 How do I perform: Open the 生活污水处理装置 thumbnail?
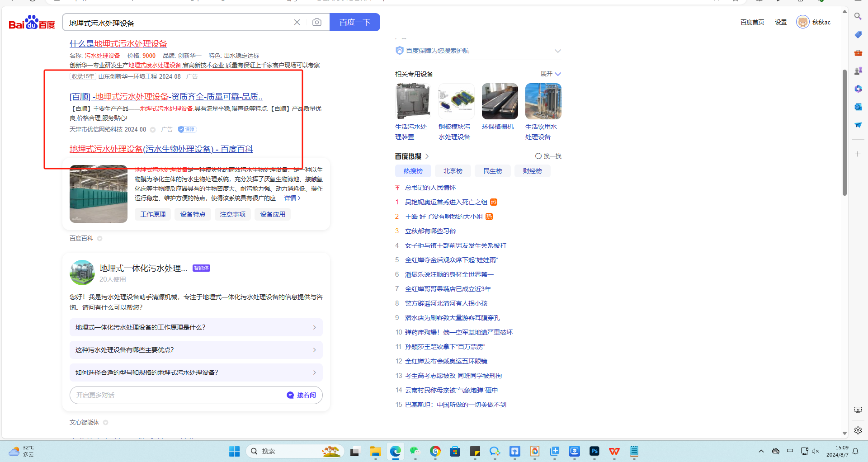click(x=413, y=101)
